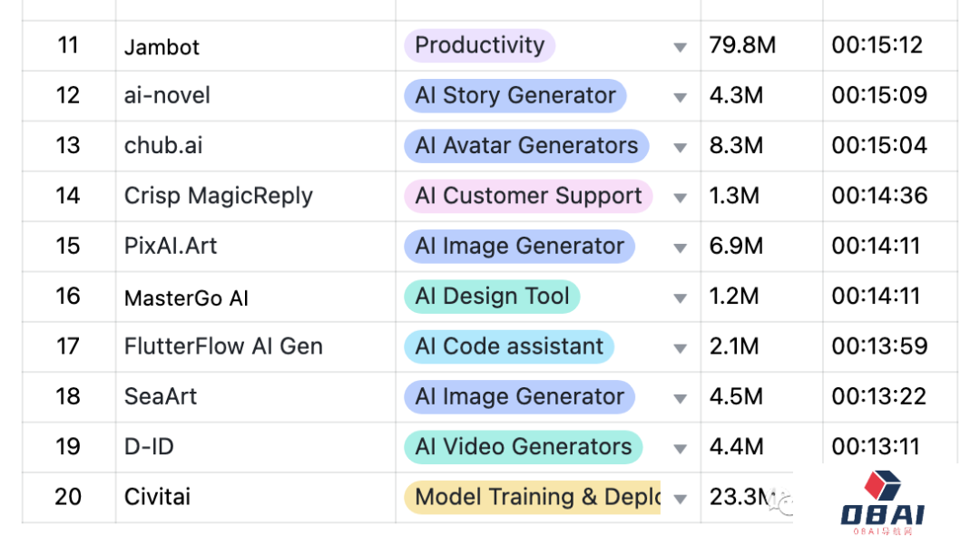Click the dropdown arrow in D-ID row
The height and width of the screenshot is (545, 980).
point(680,448)
